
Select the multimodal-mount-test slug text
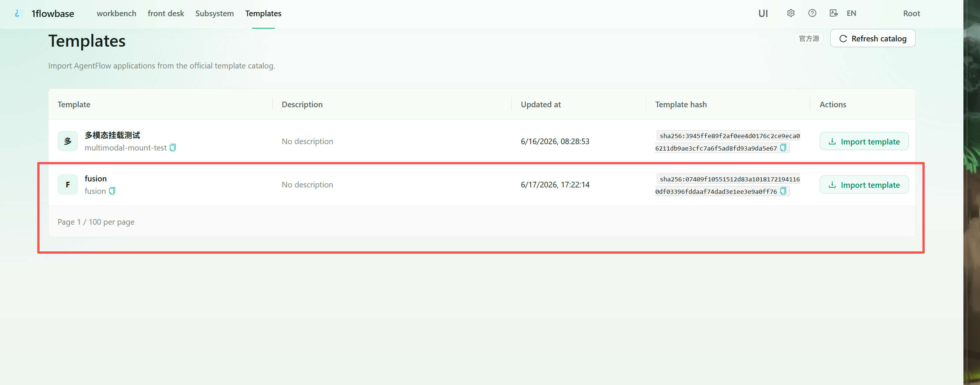coord(126,148)
